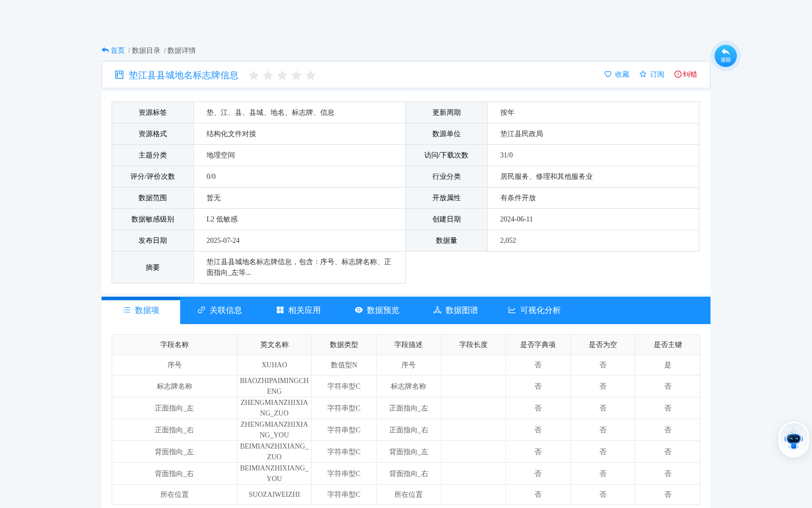Open the 关联信息 tab
812x508 pixels.
tap(220, 310)
